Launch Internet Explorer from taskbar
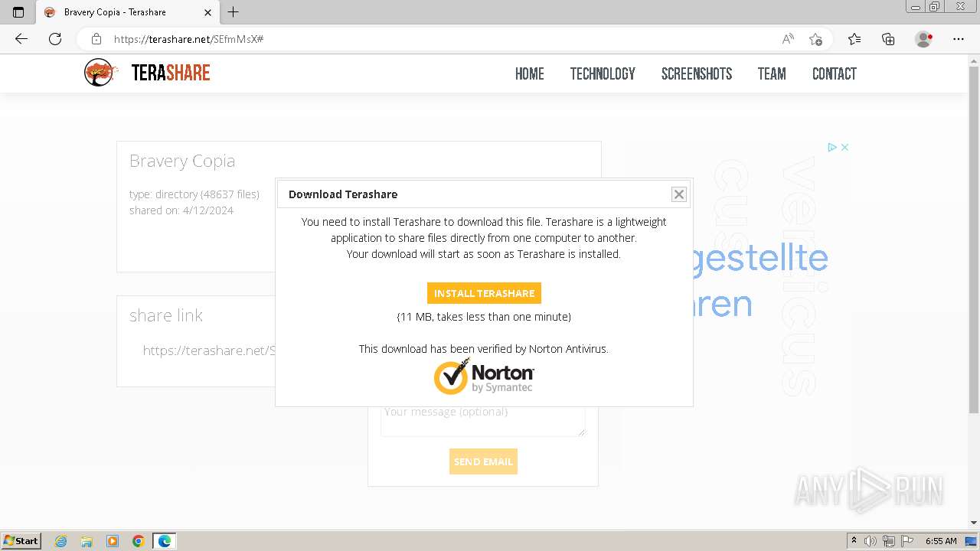The height and width of the screenshot is (551, 980). [x=61, y=541]
